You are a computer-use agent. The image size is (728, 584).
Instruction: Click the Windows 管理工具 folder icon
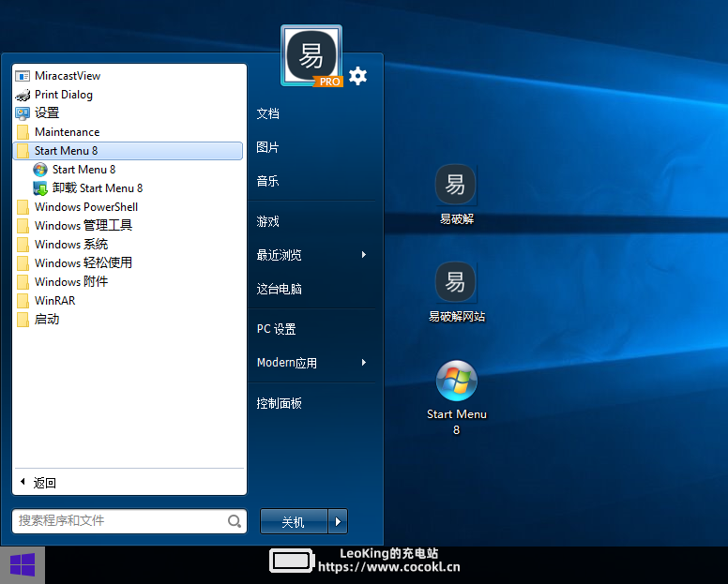pyautogui.click(x=23, y=226)
